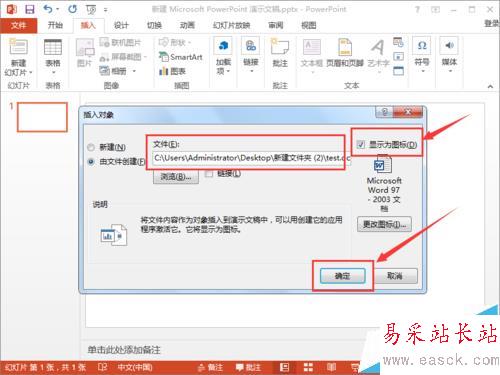
Task: Click the 文本框 text box icon
Action: [312, 47]
